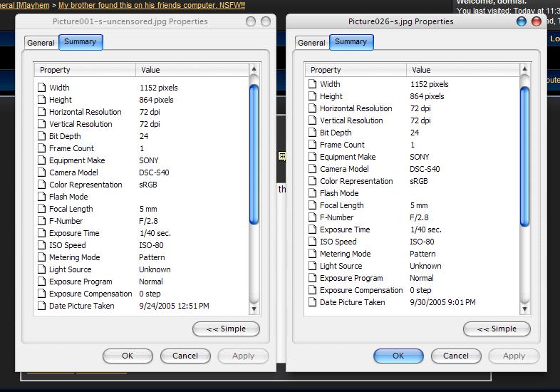Click Exposure Compensation icon in Picture026 window
The image size is (560, 392).
click(x=313, y=290)
